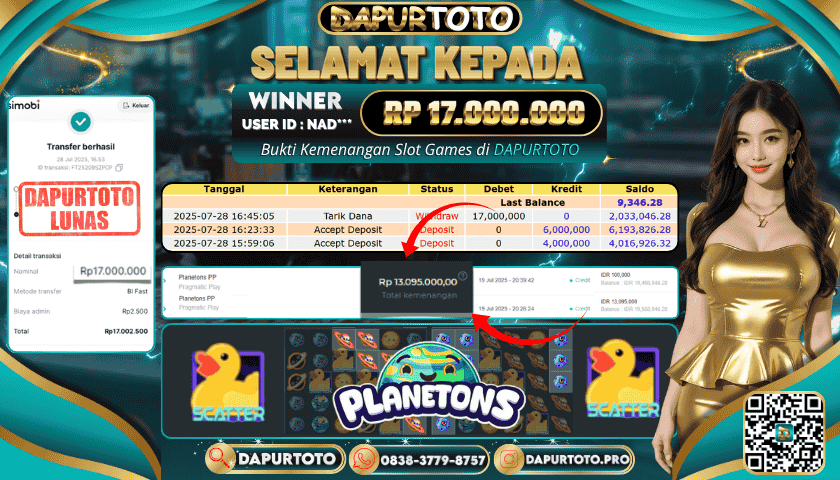Open the DAPURTOTO.PRO link
Image resolution: width=840 pixels, height=480 pixels.
(x=577, y=459)
